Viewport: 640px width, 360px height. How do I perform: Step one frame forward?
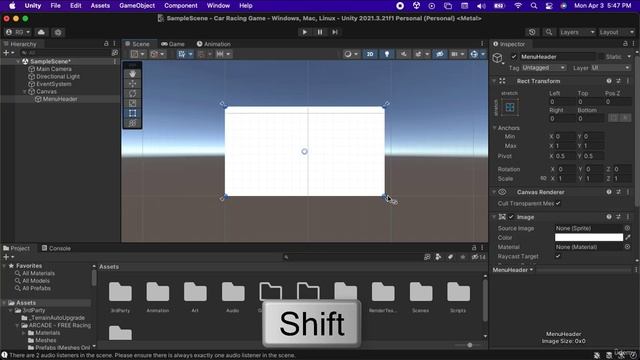(x=335, y=32)
